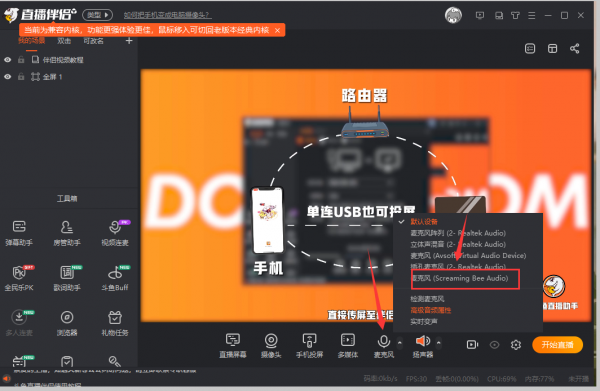Click the record video icon beside the eye icon
Viewport: 600px width, 391px height.
tap(472, 345)
